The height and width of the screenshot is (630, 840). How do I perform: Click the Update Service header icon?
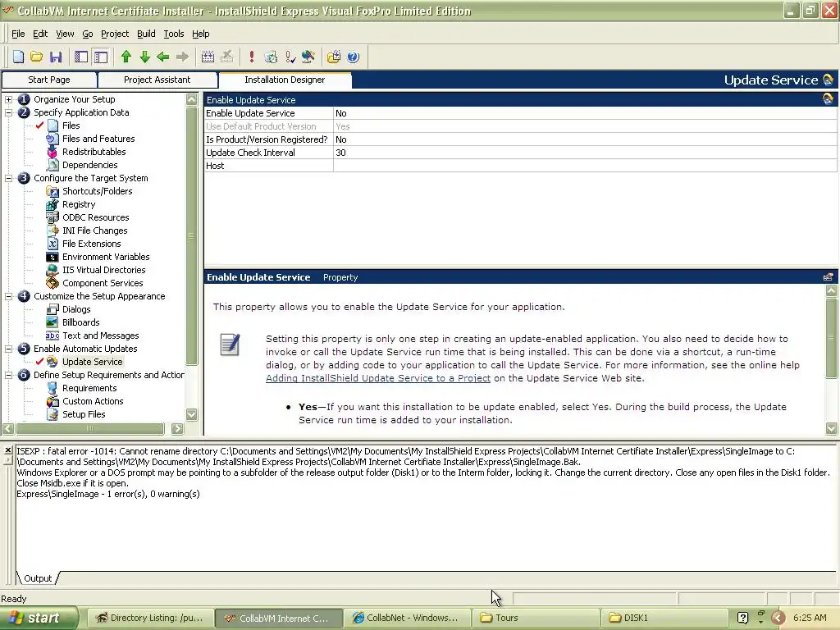point(828,80)
